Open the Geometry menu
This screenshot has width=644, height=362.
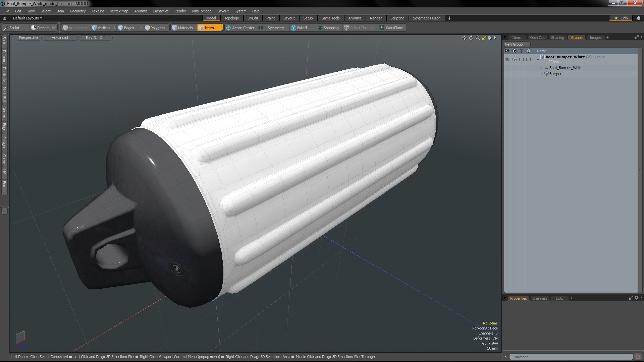[x=77, y=11]
